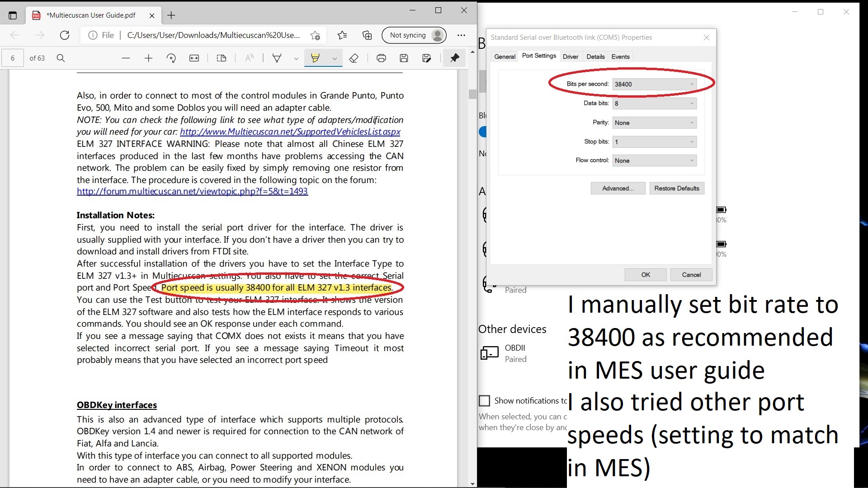Viewport: 868px width, 488px height.
Task: Click the Advanced... button
Action: 618,188
